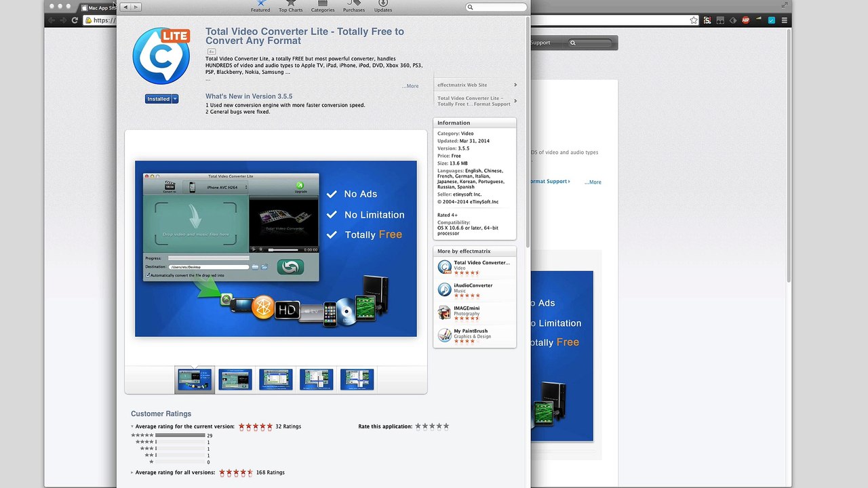Click the Chrome window scrollbar
Screen dimensions: 868x488
tap(789, 156)
